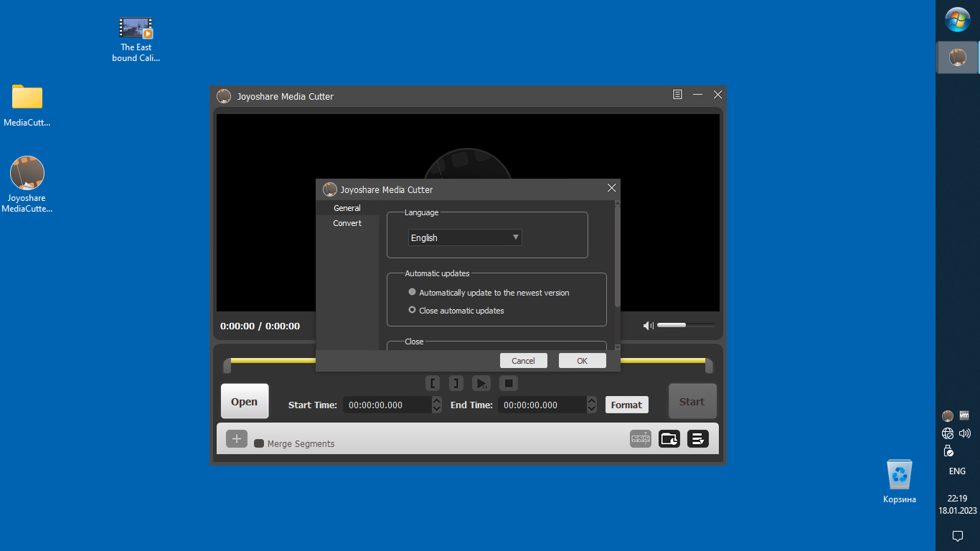The image size is (980, 551).
Task: Play the selected segment preview
Action: point(481,383)
